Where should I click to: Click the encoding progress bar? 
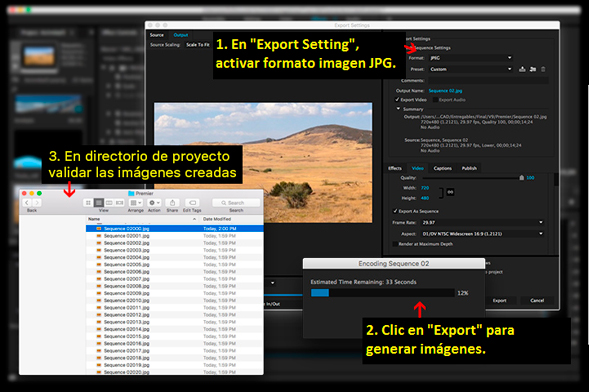click(382, 293)
